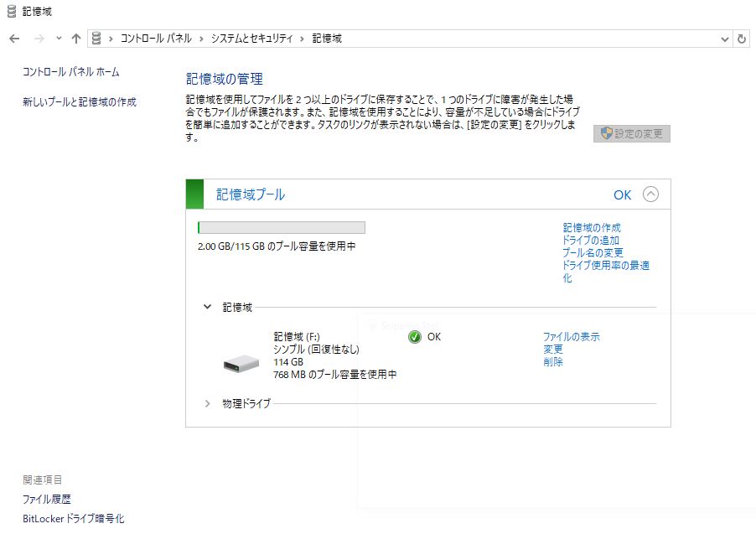Collapse the 記憶域プール panel with the chevron

point(650,194)
